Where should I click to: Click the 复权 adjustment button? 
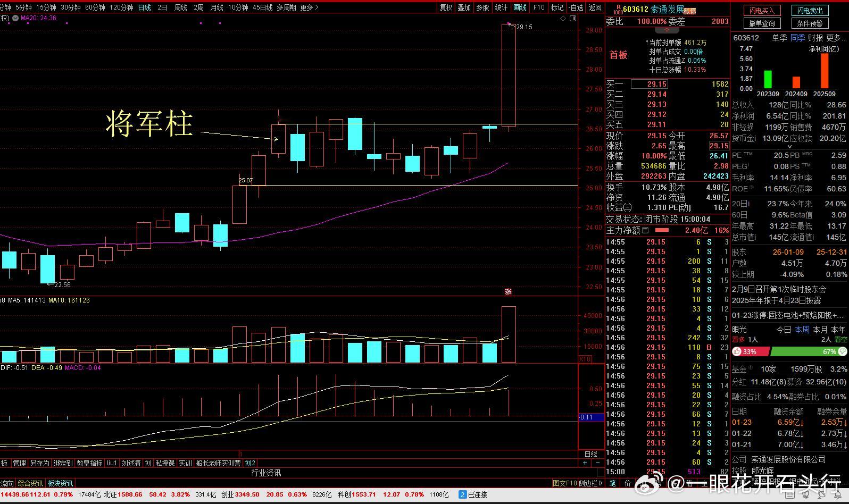(446, 7)
